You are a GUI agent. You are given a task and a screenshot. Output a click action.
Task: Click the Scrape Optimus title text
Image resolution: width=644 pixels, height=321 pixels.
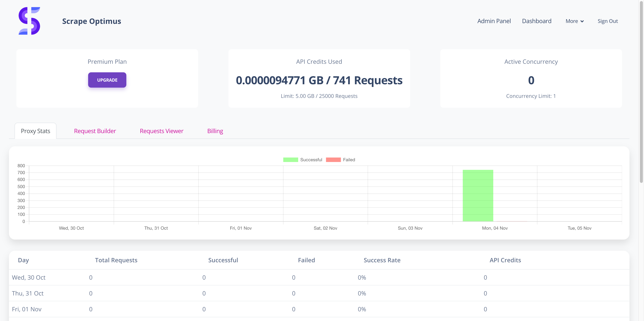tap(91, 21)
